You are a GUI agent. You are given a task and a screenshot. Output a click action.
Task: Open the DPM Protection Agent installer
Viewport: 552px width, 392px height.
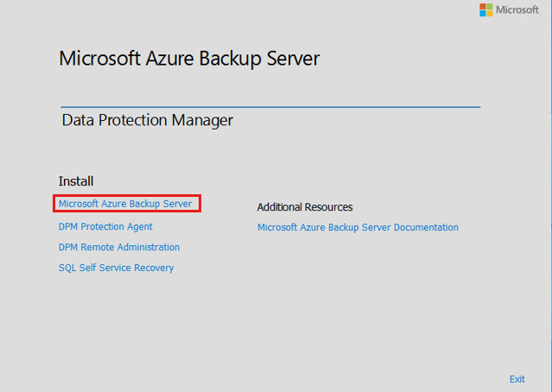105,226
